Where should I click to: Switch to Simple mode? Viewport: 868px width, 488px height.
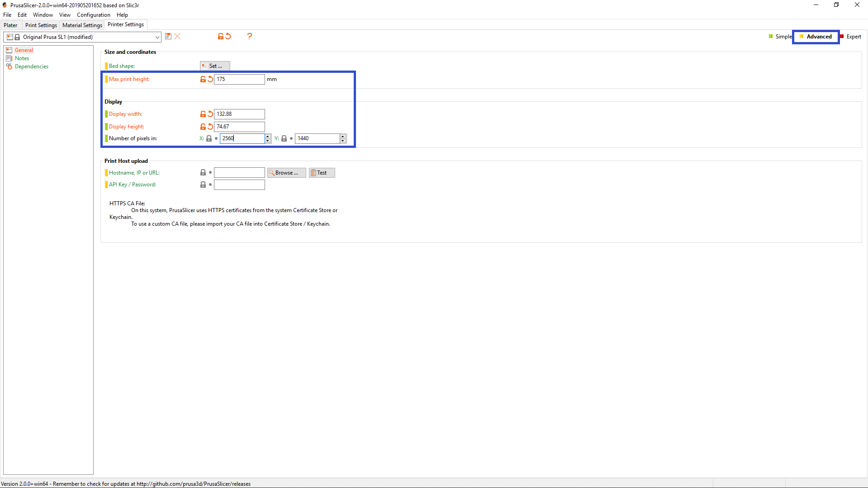coord(780,37)
